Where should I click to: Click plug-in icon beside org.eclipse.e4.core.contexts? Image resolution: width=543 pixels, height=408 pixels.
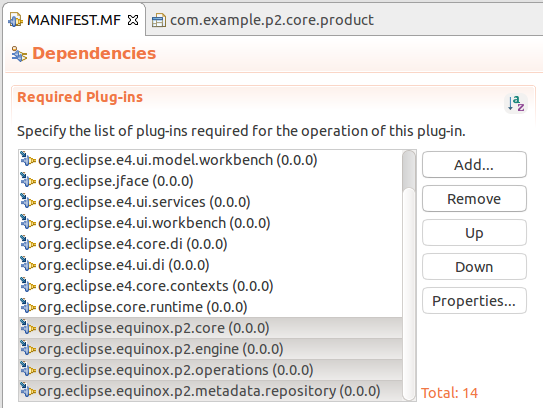28,285
